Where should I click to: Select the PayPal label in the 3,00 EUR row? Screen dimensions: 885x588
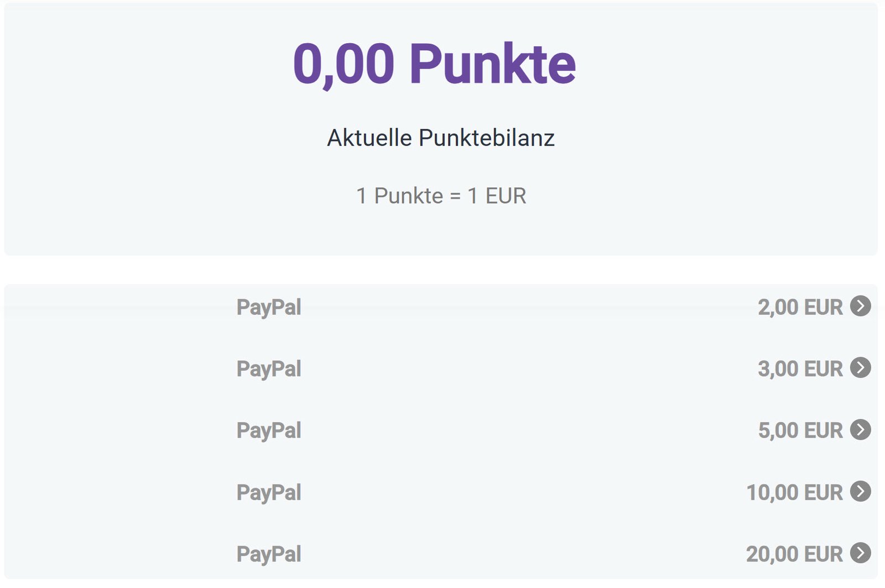pos(269,369)
